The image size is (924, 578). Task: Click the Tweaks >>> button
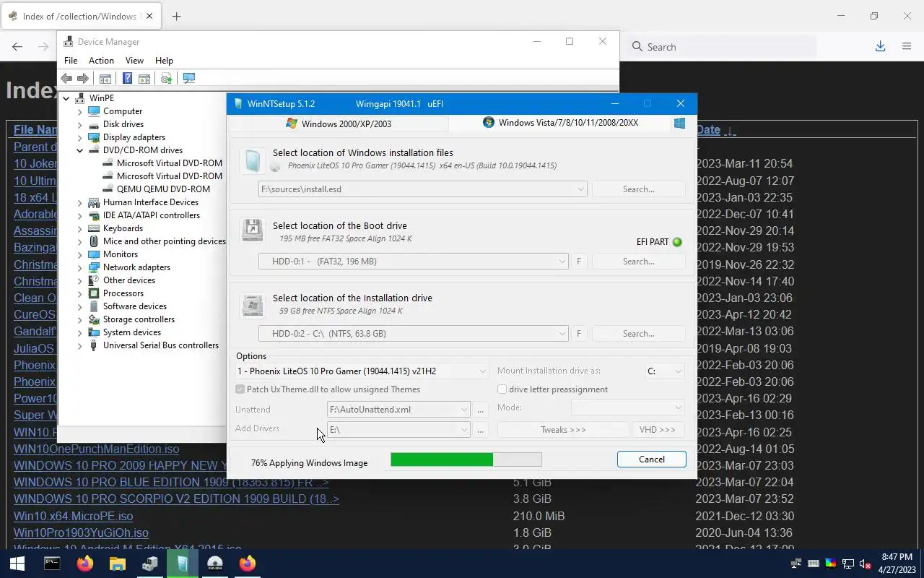pyautogui.click(x=563, y=429)
